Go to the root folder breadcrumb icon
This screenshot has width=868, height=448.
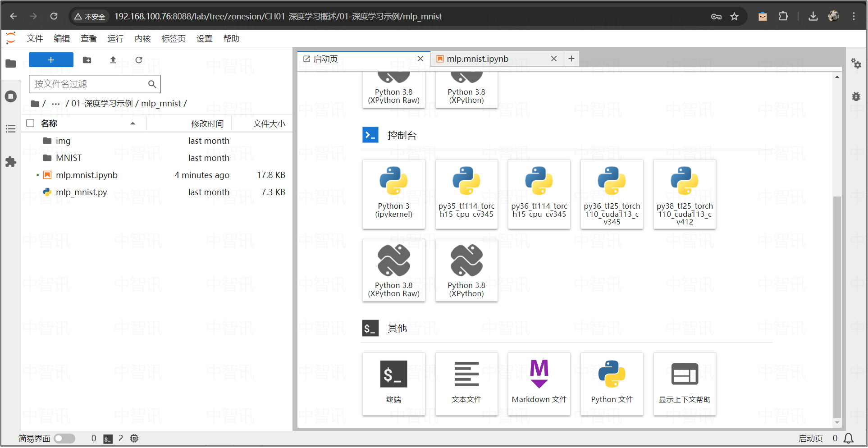point(35,104)
